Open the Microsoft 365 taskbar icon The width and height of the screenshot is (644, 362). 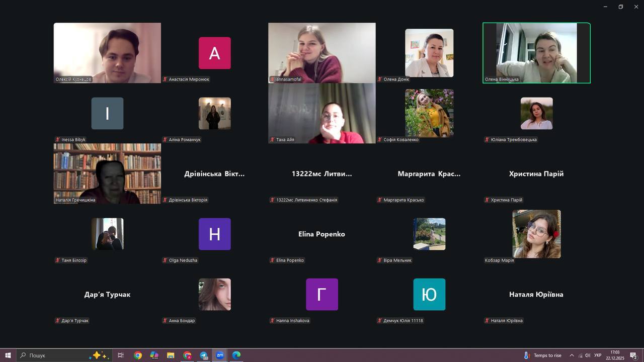(x=154, y=355)
